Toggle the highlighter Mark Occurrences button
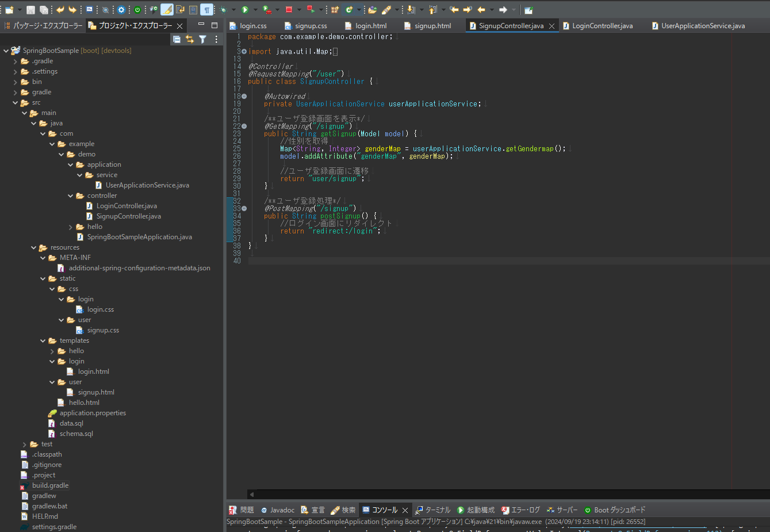The width and height of the screenshot is (770, 532). point(167,9)
